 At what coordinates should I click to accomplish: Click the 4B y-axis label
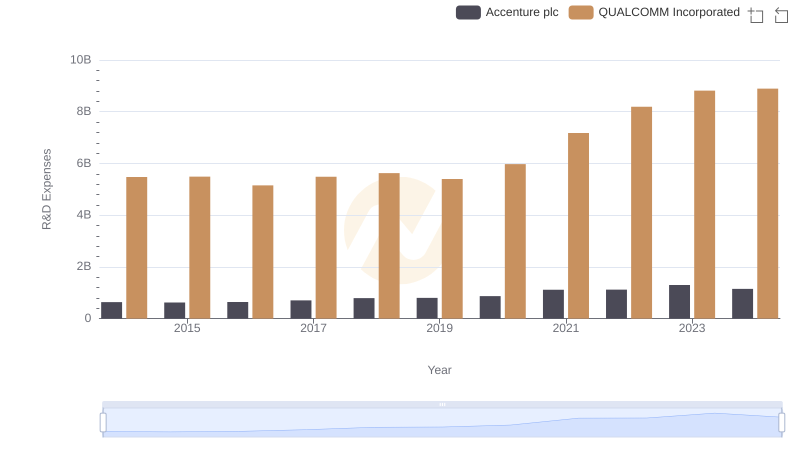coord(84,215)
